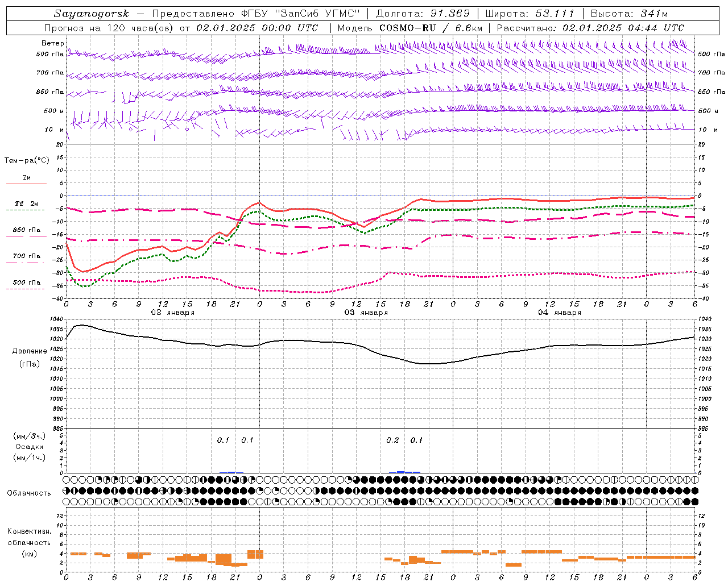Click the Ветер wind panel label
728x582 pixels.
[53, 43]
